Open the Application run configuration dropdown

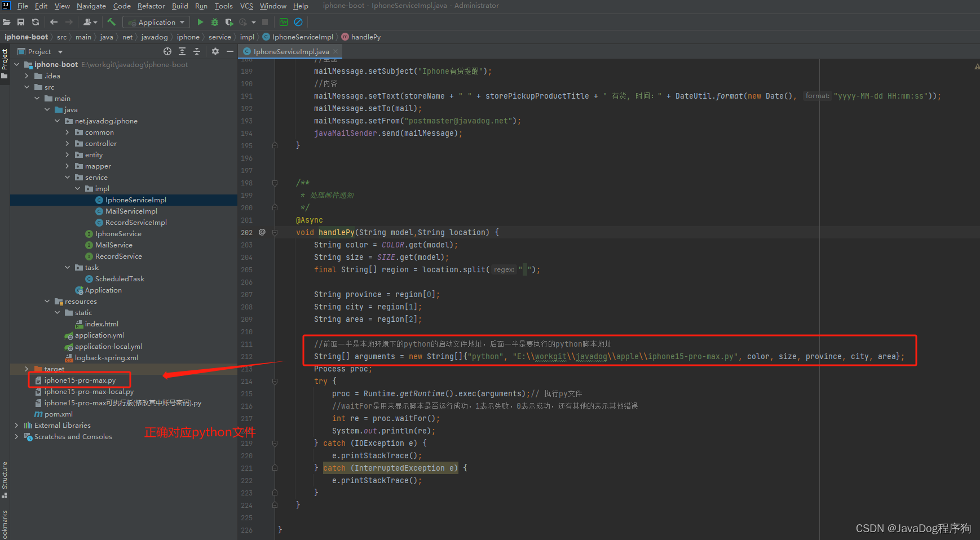tap(156, 22)
